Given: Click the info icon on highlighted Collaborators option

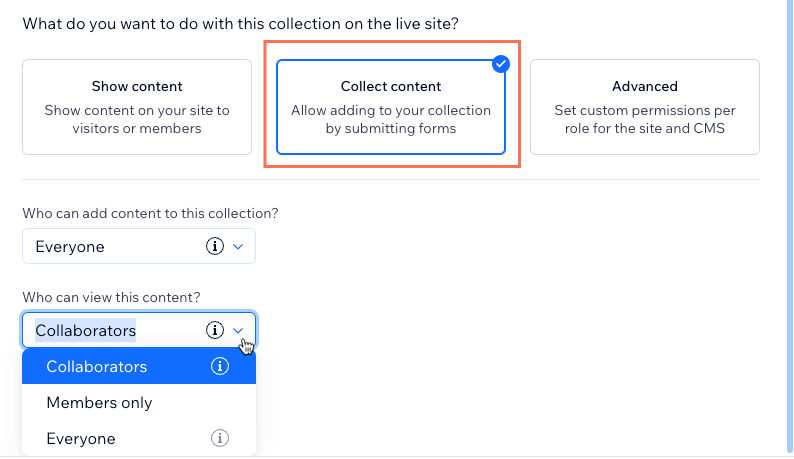Looking at the screenshot, I should coord(219,366).
